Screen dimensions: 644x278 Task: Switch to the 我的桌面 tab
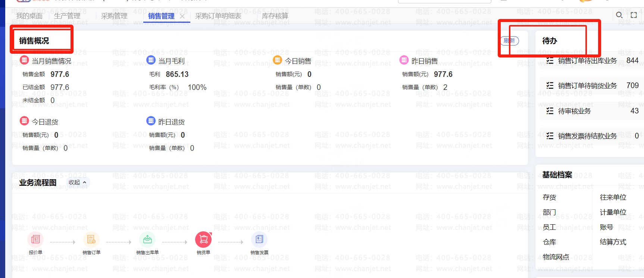29,16
